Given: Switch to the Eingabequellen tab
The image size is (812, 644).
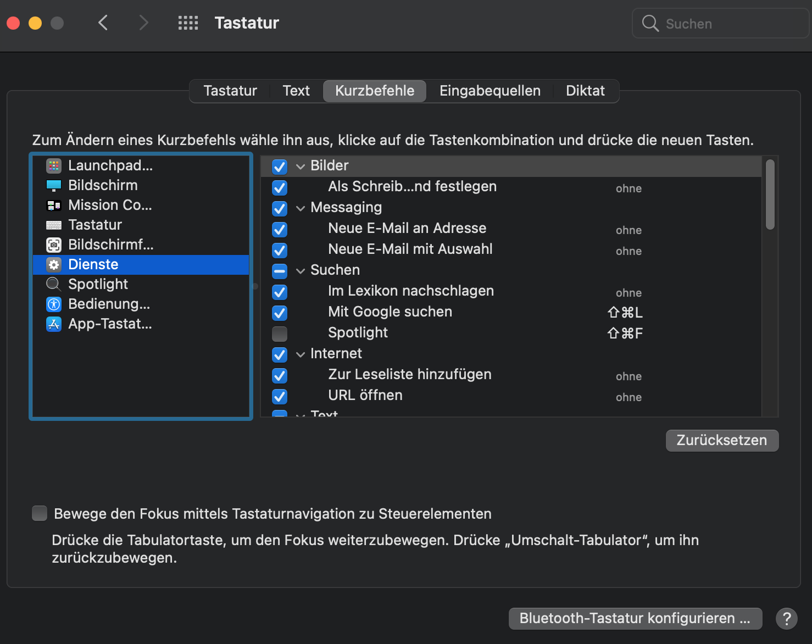Looking at the screenshot, I should tap(490, 91).
